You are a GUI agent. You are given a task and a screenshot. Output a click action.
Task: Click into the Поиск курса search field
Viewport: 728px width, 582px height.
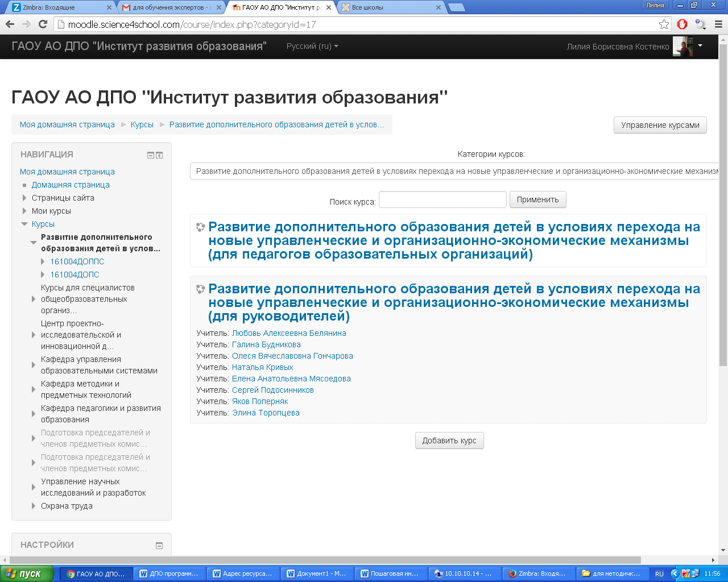coord(442,199)
